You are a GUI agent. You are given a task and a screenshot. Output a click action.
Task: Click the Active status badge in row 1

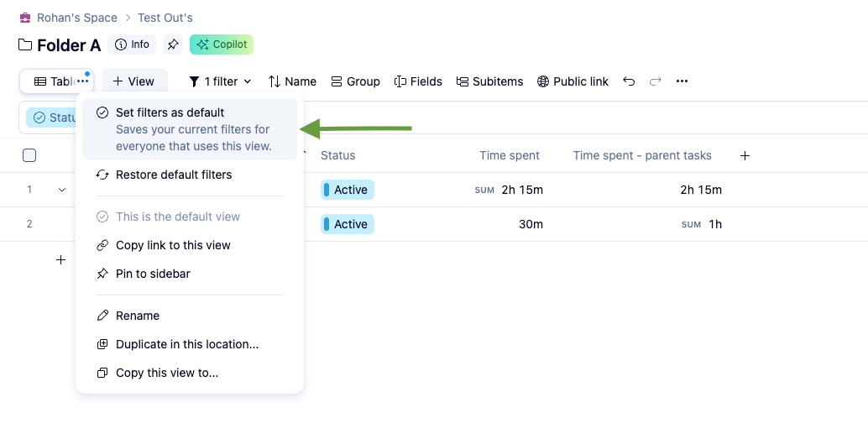348,190
